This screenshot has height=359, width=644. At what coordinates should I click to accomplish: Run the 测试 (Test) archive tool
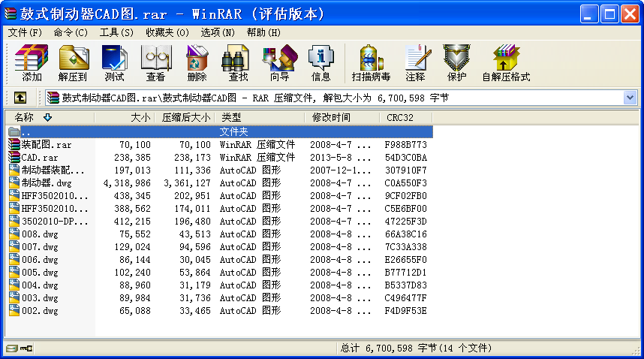click(114, 63)
